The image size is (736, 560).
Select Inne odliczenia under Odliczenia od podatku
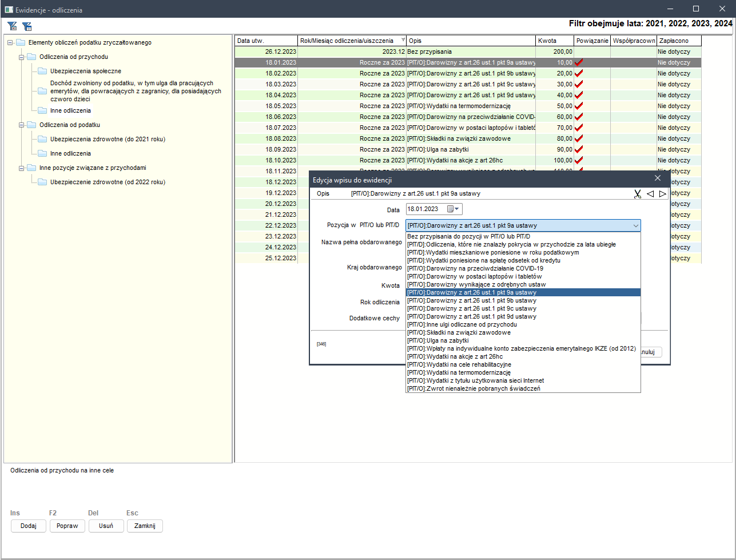point(70,153)
